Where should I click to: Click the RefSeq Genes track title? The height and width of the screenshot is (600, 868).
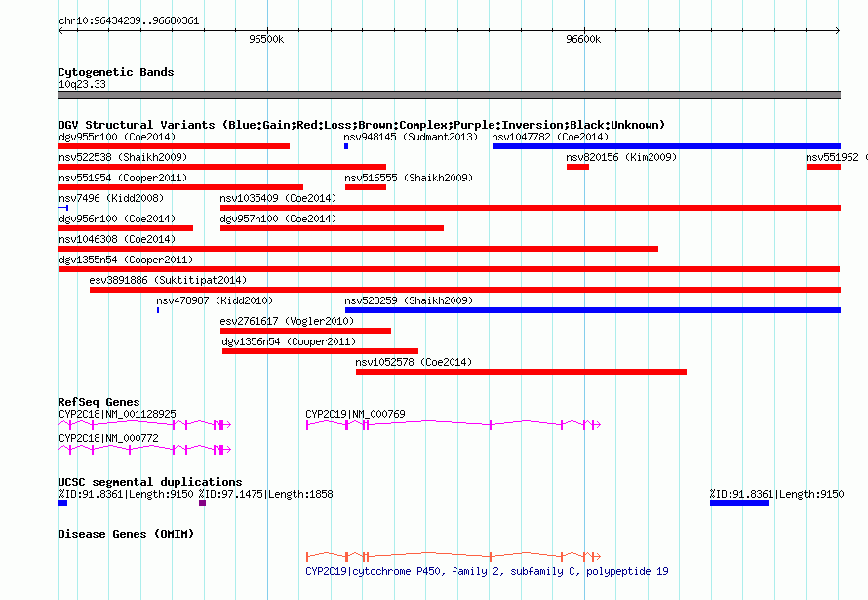click(x=99, y=402)
